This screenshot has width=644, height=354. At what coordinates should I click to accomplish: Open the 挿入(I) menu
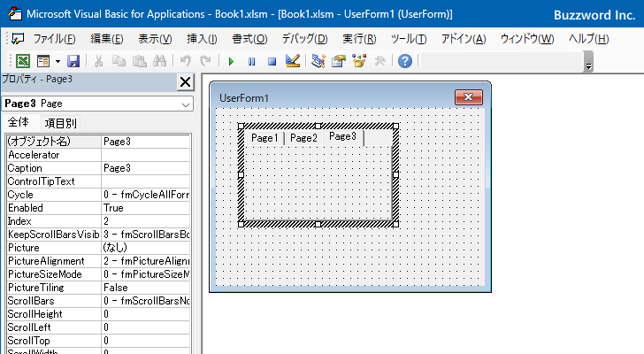pyautogui.click(x=202, y=39)
